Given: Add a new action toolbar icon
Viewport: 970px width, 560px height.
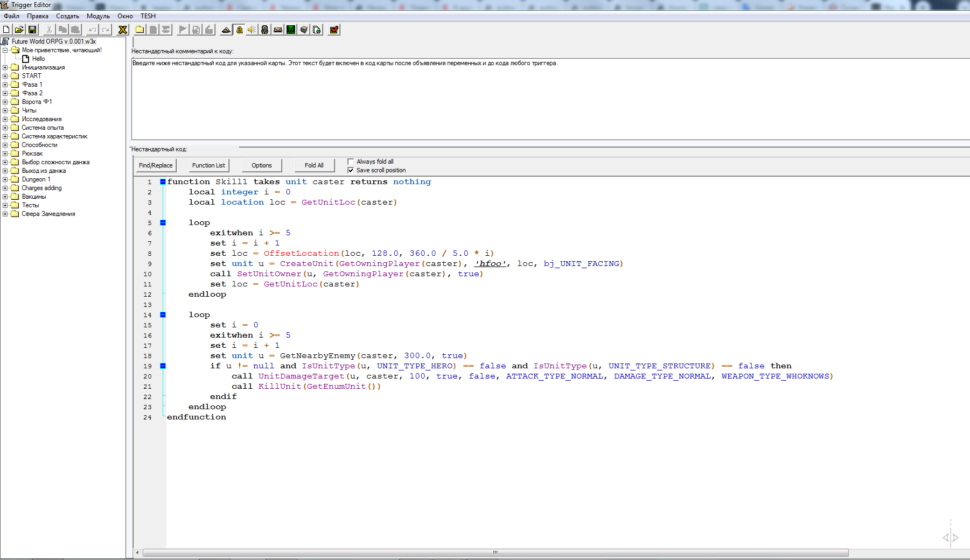Looking at the screenshot, I should coord(209,30).
